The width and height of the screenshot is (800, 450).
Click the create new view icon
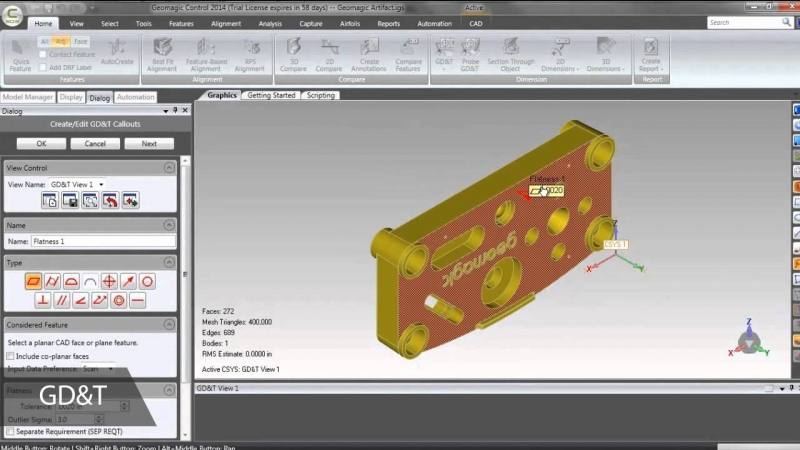click(x=50, y=201)
